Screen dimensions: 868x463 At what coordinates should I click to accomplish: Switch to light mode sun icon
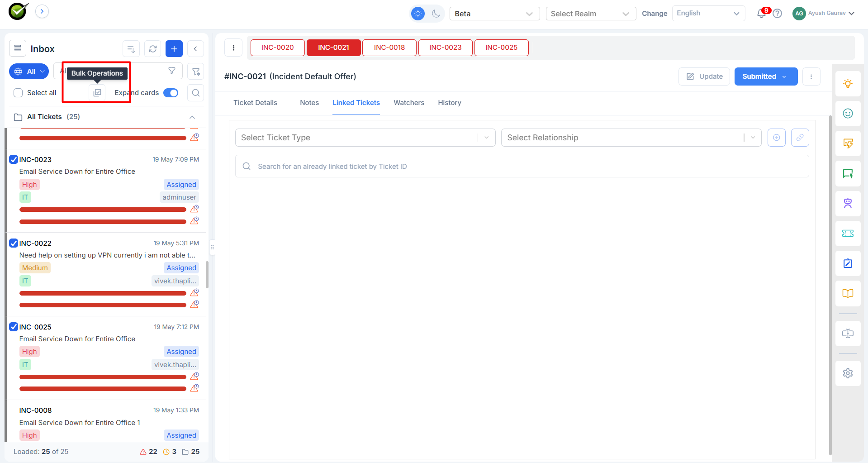tap(418, 14)
